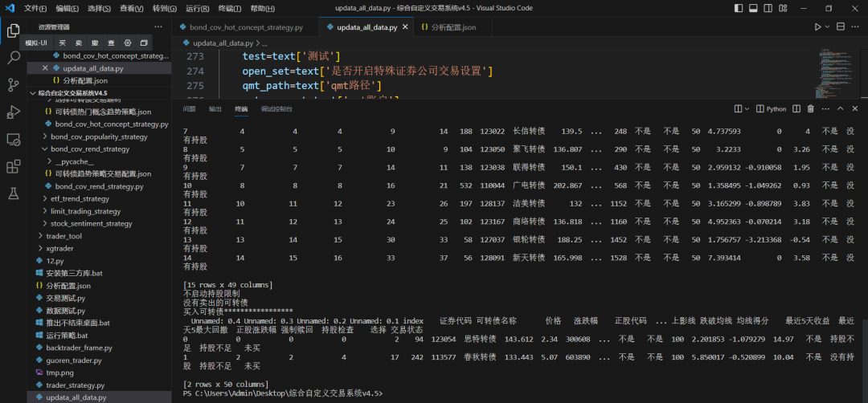The height and width of the screenshot is (403, 868).
Task: Open the Search view in activity bar
Action: tap(14, 58)
